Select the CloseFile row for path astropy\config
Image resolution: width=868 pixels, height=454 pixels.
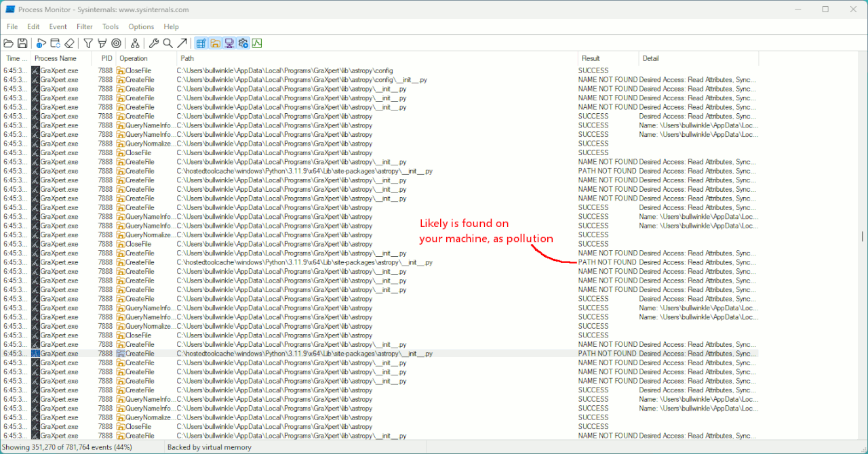click(380, 70)
